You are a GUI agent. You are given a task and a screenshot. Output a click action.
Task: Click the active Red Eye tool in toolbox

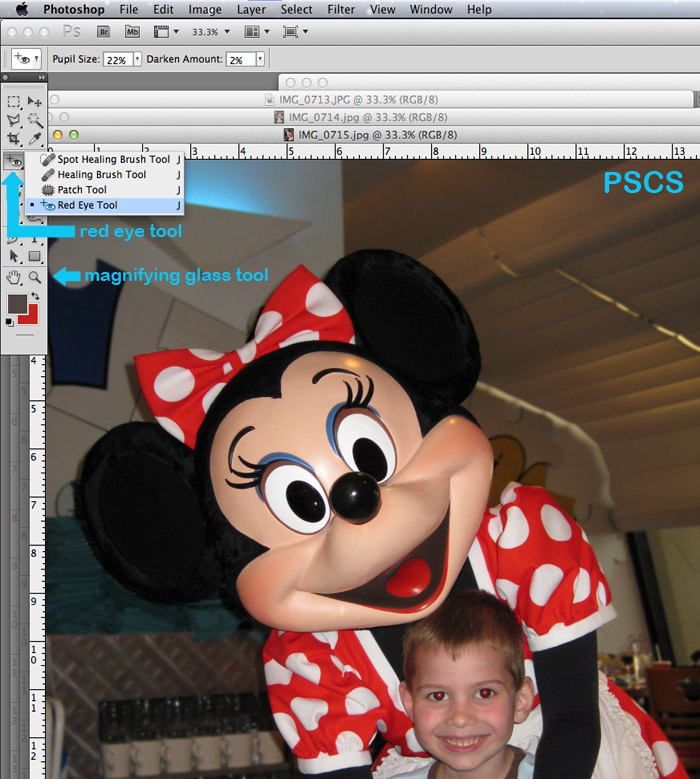(x=13, y=161)
